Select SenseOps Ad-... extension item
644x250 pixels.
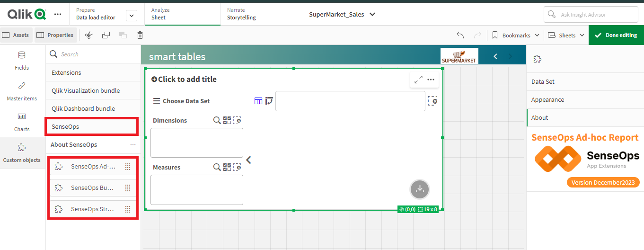(92, 167)
